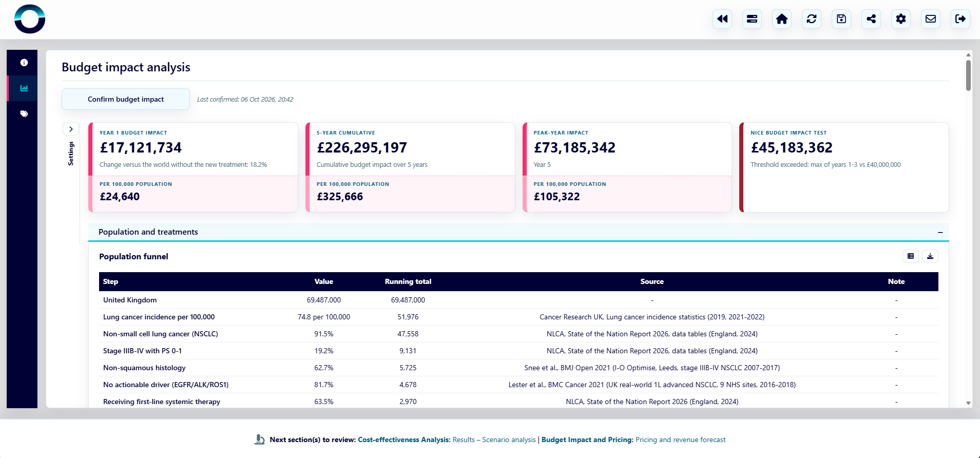The height and width of the screenshot is (458, 980).
Task: Click the Running total column header
Action: (x=408, y=281)
